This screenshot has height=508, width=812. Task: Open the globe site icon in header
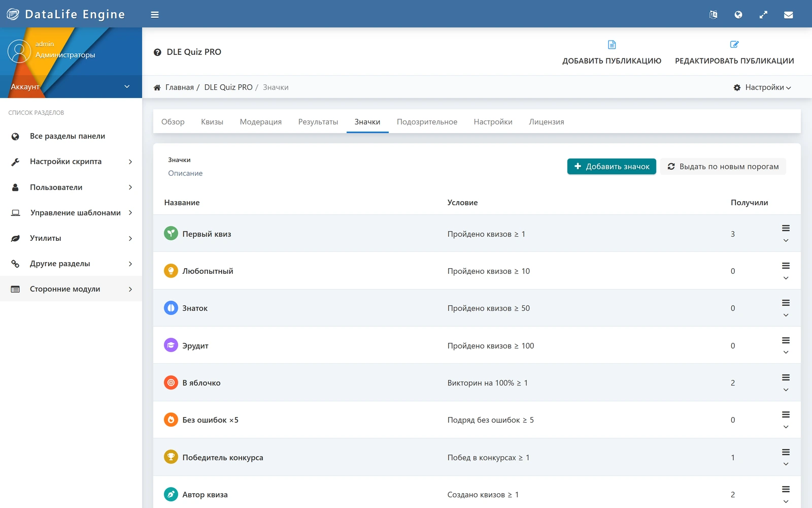[x=738, y=15]
